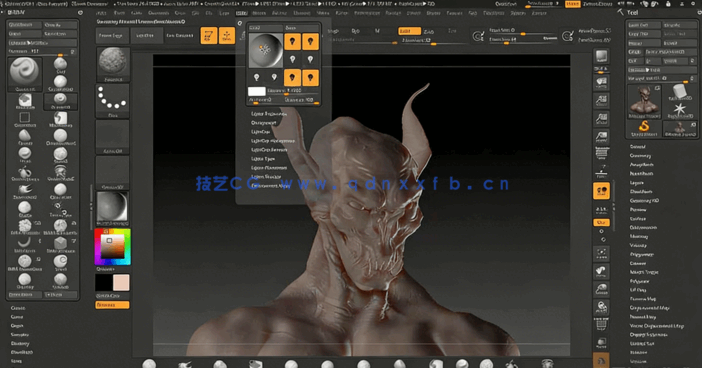Screen dimensions: 702x368
Task: Open the Light menu in menu bar
Action: (242, 13)
